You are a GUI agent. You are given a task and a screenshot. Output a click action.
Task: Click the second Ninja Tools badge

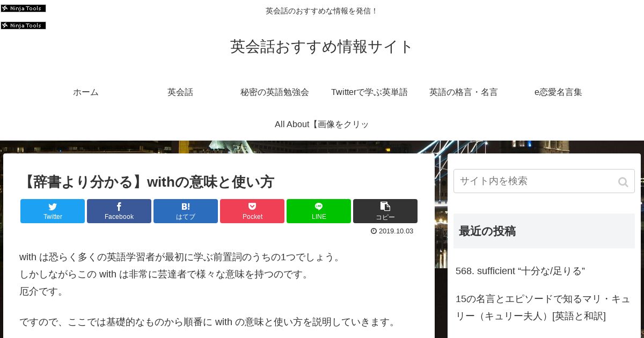point(23,25)
